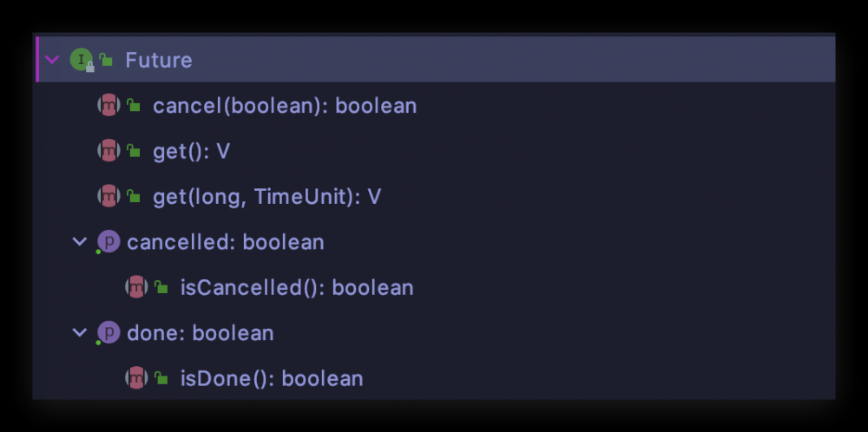The height and width of the screenshot is (432, 868).
Task: Click public lock icon next to cancel(boolean)
Action: tap(134, 106)
